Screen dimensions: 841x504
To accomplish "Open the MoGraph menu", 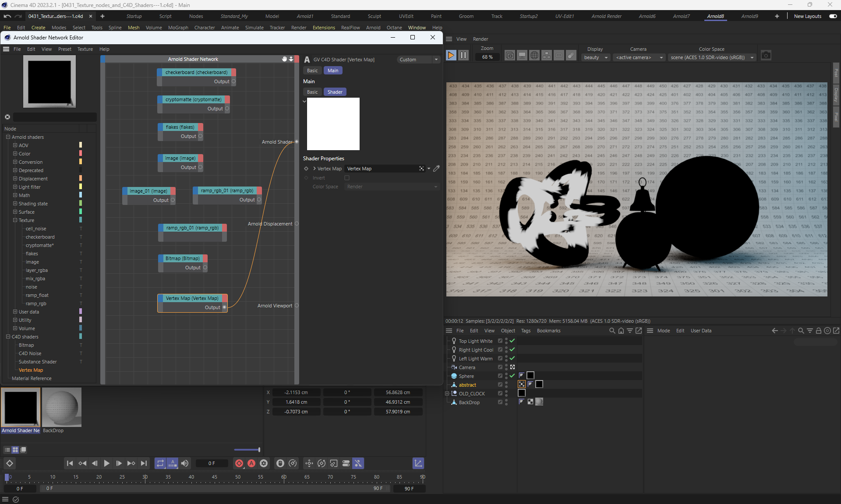I will point(178,28).
